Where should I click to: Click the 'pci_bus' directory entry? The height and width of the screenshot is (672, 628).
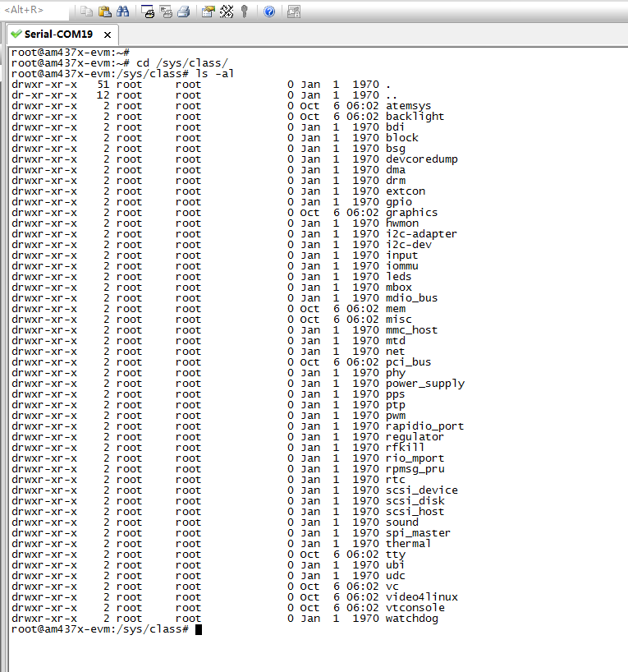pyautogui.click(x=408, y=362)
